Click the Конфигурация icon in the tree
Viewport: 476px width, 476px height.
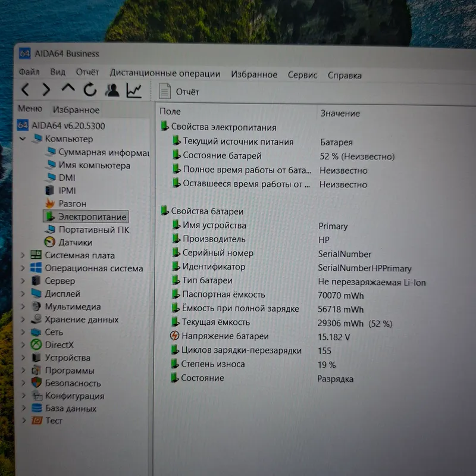37,395
